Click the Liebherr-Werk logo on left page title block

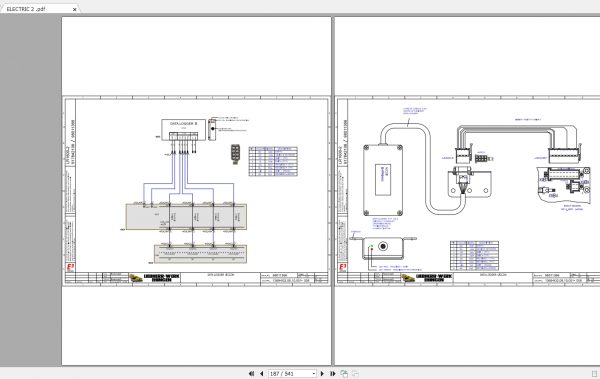[155, 278]
